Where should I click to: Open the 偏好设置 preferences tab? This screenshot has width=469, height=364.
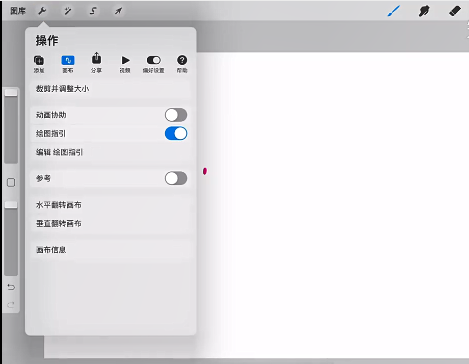click(x=153, y=64)
